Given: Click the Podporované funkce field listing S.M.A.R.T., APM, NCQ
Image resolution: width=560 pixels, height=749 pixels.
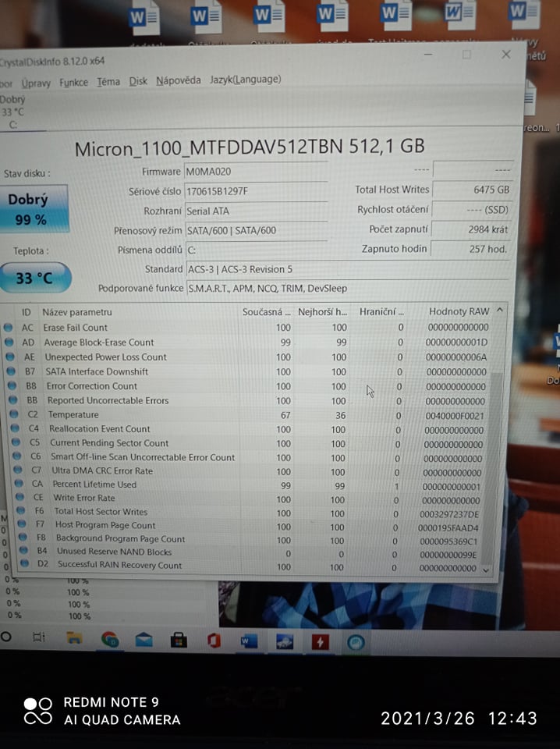Looking at the screenshot, I should tap(348, 289).
